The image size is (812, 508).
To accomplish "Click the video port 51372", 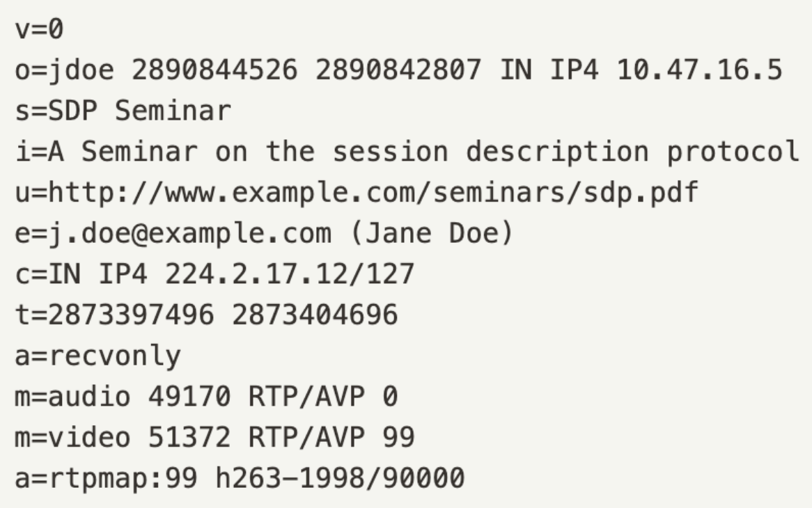I will 189,438.
